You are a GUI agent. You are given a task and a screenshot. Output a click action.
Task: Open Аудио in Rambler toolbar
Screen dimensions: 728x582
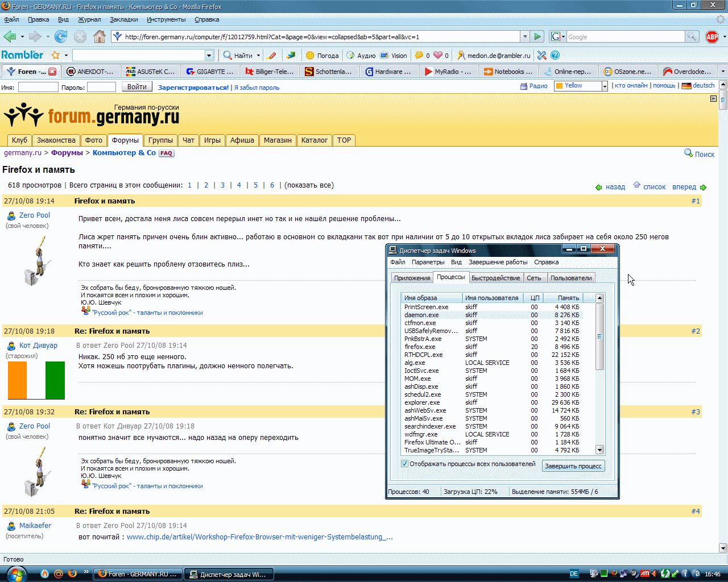click(x=361, y=55)
